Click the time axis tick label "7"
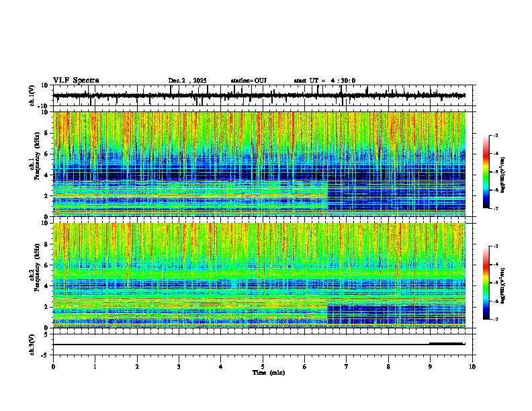The image size is (532, 411). (347, 367)
